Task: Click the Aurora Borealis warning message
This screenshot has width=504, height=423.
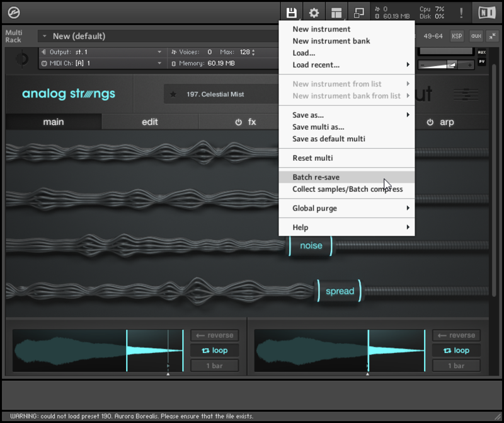Action: pos(132,416)
